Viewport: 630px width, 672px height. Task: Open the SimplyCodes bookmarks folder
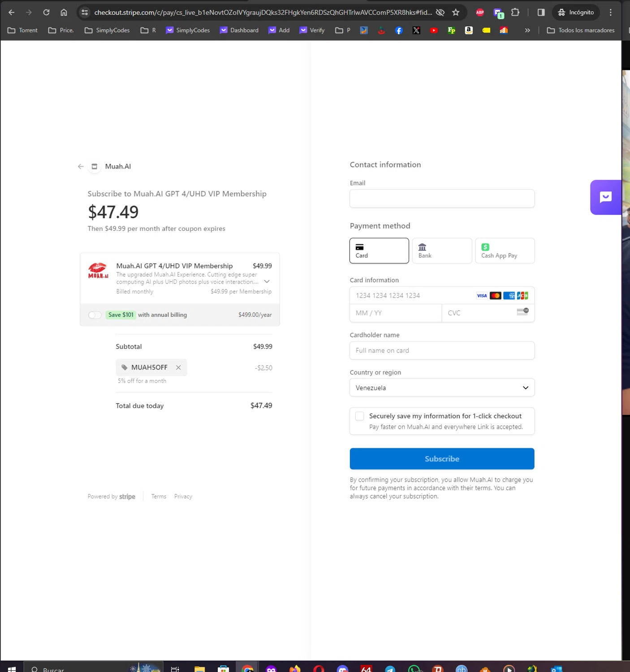coord(107,30)
